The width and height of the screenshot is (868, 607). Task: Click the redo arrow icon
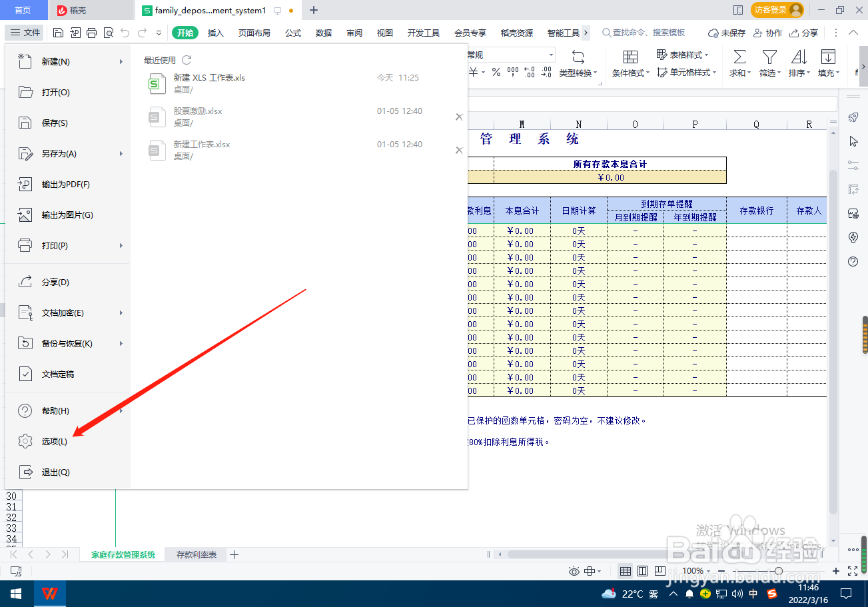[142, 33]
